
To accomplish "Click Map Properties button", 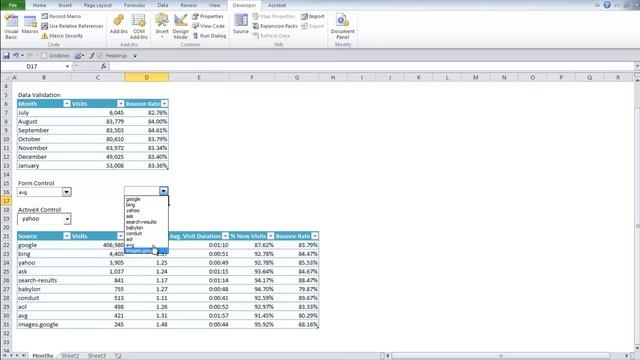I will pos(273,16).
